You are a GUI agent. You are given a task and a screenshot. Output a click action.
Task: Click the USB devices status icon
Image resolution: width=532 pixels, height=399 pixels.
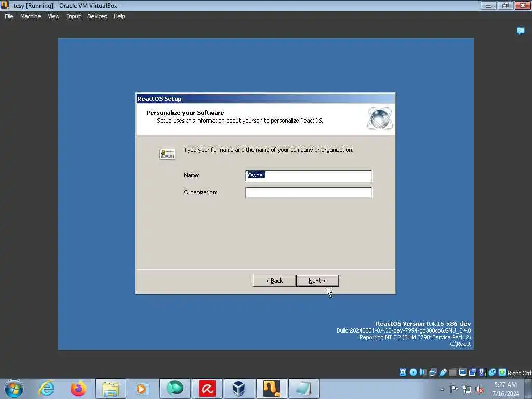(443, 372)
